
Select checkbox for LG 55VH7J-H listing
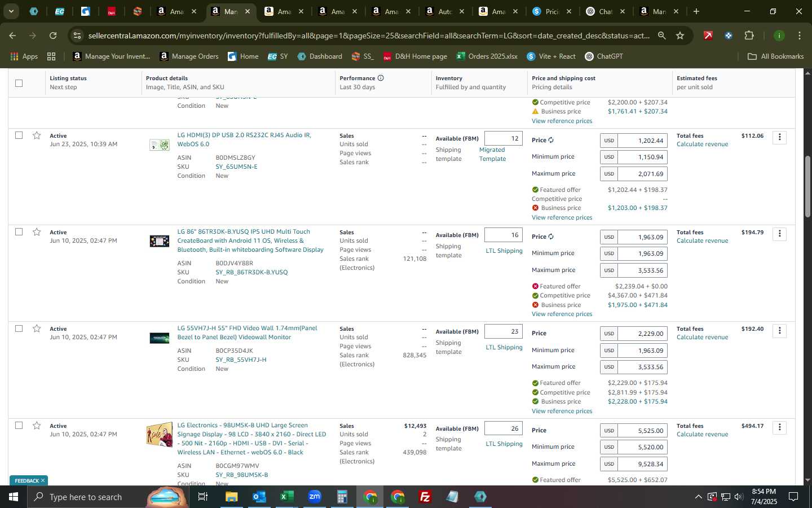[x=19, y=329]
